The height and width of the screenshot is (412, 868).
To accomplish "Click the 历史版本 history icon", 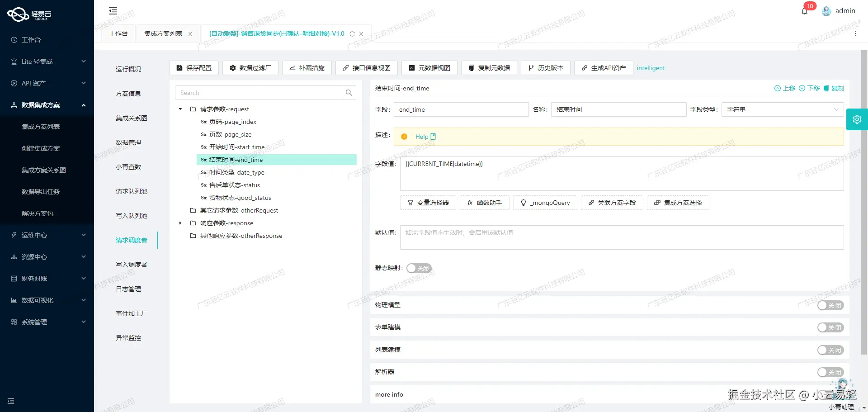I will pos(545,68).
